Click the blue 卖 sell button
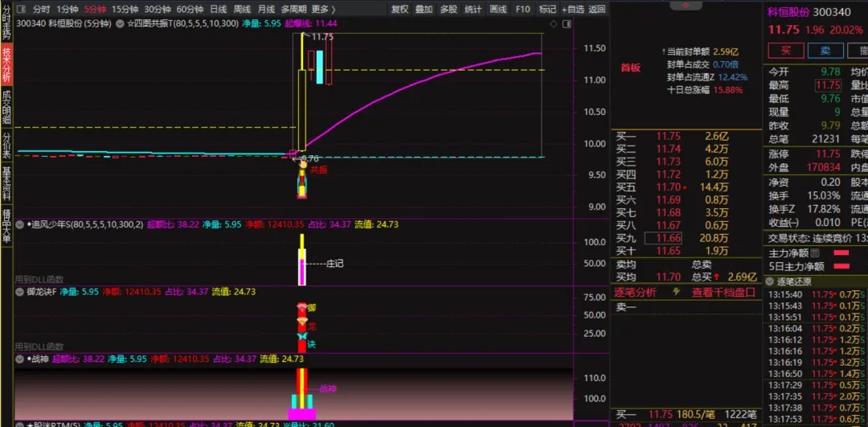This screenshot has height=427, width=868. tap(825, 51)
